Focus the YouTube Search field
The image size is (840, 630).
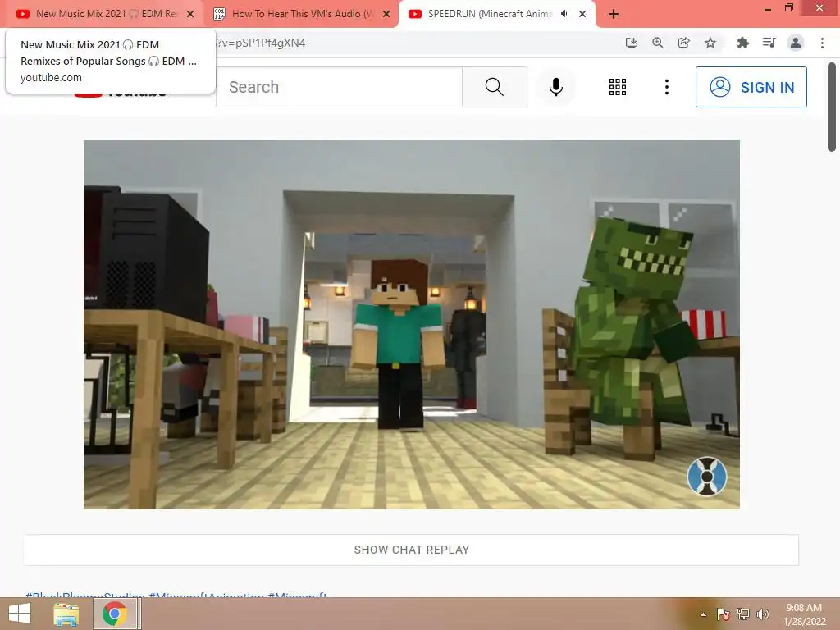(x=340, y=87)
